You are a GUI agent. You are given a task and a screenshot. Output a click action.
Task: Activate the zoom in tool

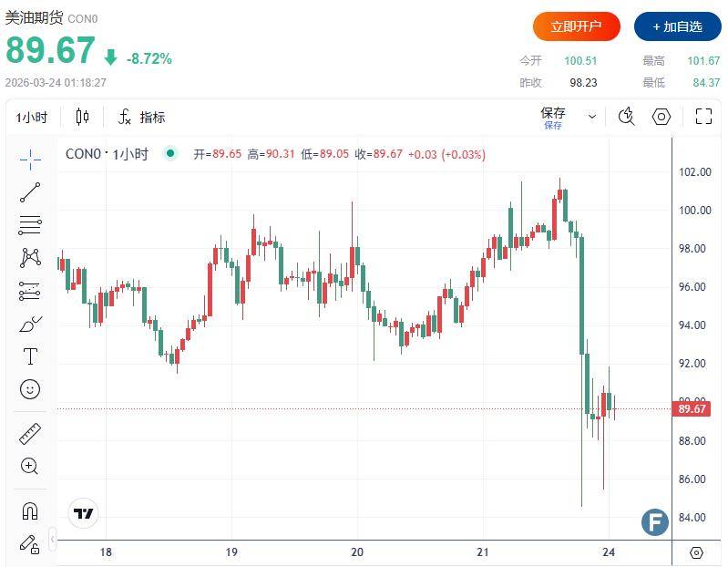tap(30, 466)
